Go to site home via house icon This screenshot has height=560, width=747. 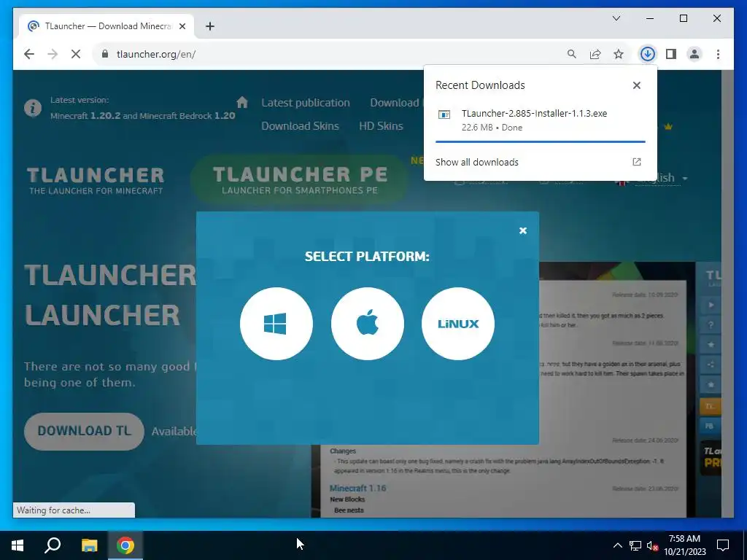point(242,102)
